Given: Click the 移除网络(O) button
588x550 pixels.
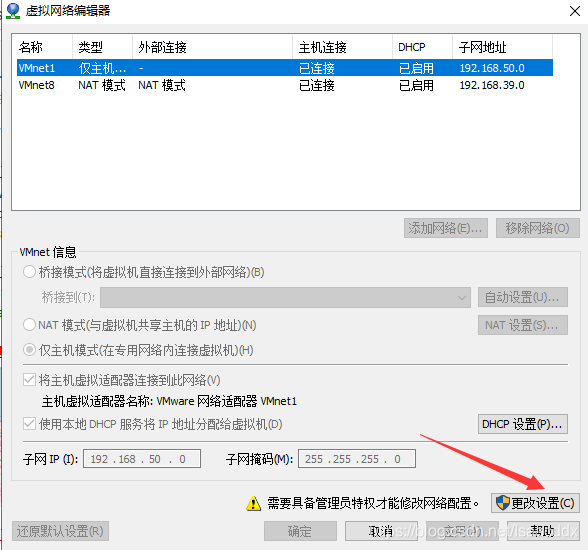Looking at the screenshot, I should click(537, 228).
